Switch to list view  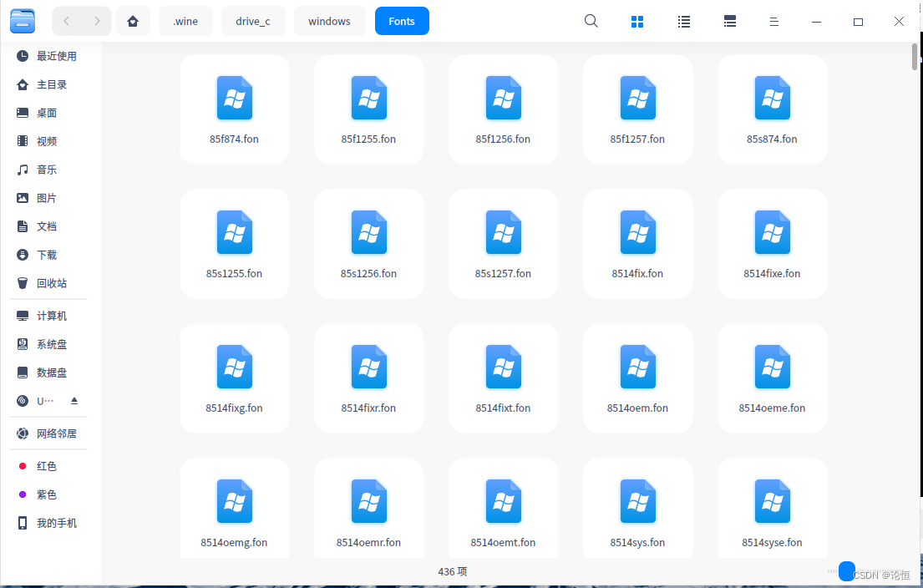(683, 22)
